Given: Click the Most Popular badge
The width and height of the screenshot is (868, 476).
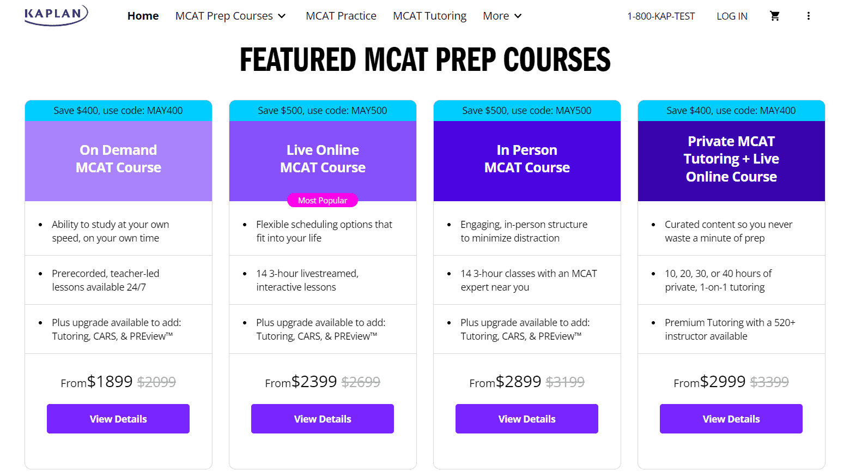Looking at the screenshot, I should coord(322,200).
